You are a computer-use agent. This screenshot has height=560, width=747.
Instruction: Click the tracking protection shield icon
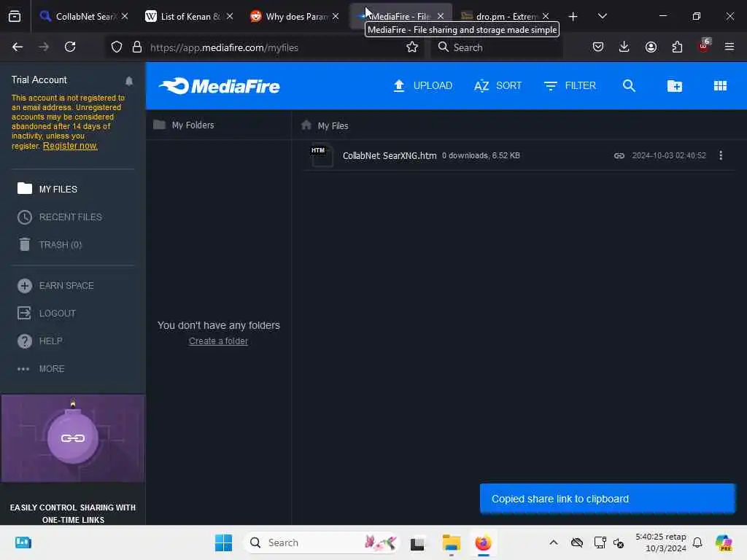click(117, 47)
